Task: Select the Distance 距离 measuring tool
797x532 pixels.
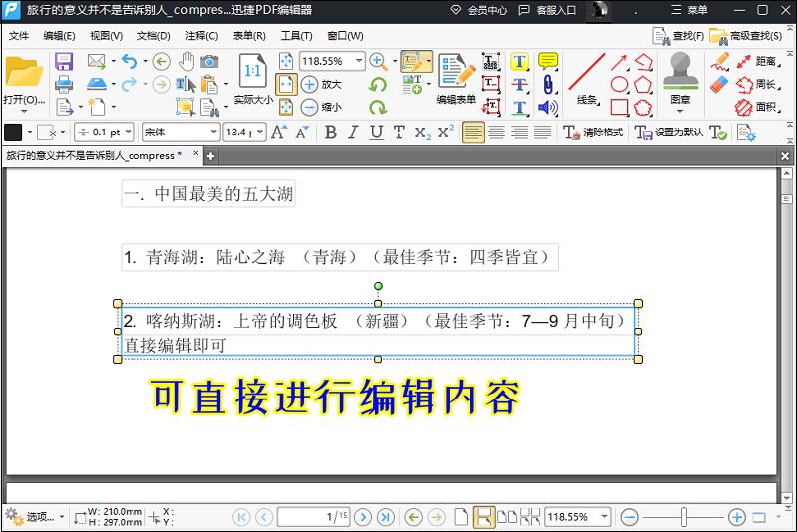Action: pos(758,62)
